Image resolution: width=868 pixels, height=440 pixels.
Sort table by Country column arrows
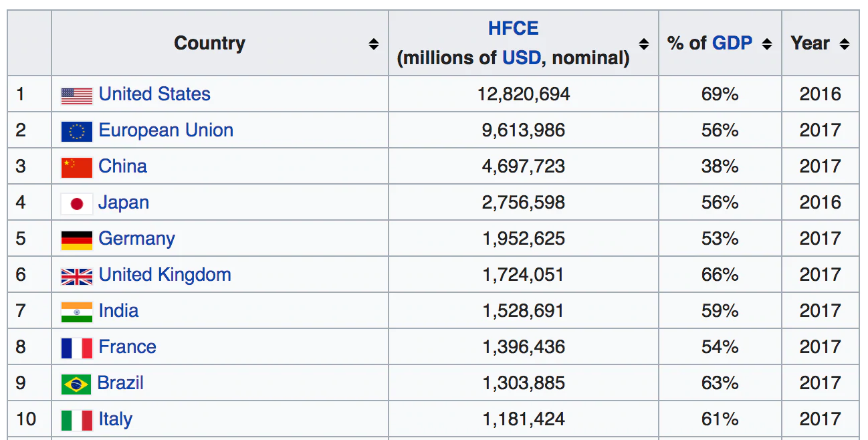(x=374, y=44)
